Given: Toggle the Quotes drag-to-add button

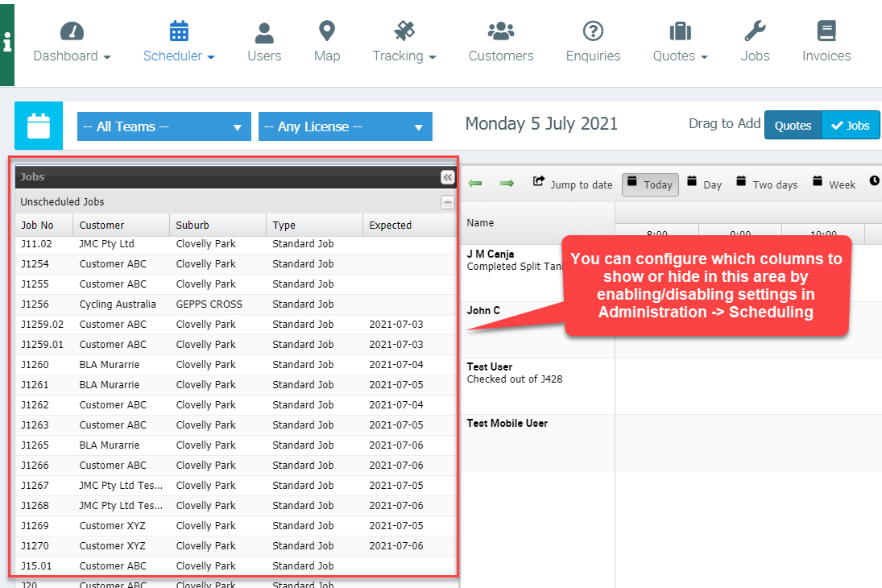Looking at the screenshot, I should pos(793,126).
